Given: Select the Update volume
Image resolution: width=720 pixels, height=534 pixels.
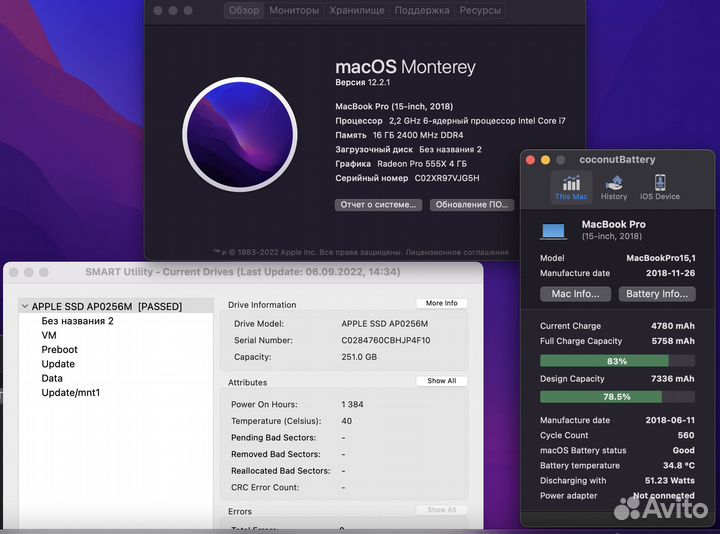Looking at the screenshot, I should point(58,364).
